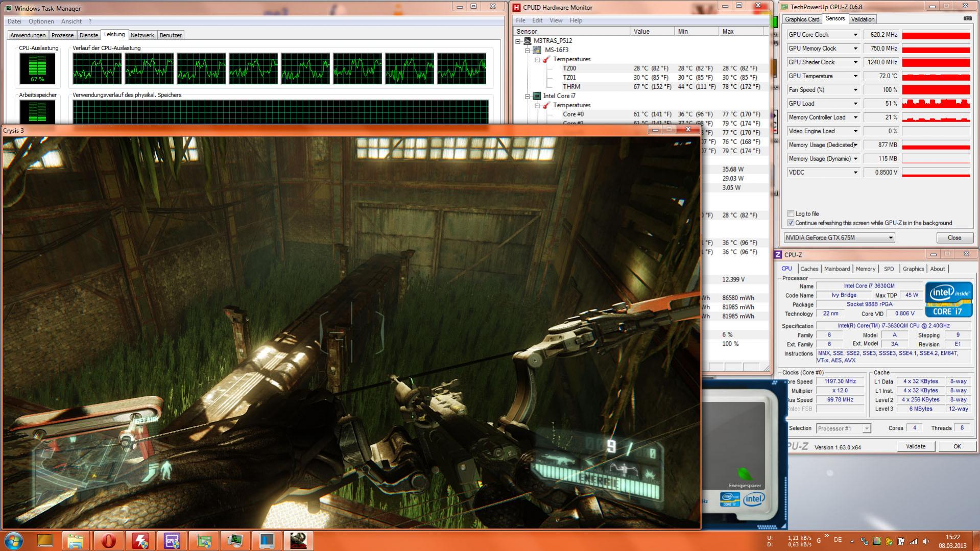The height and width of the screenshot is (551, 980).
Task: Click the OK button in CPU-Z
Action: coord(957,447)
